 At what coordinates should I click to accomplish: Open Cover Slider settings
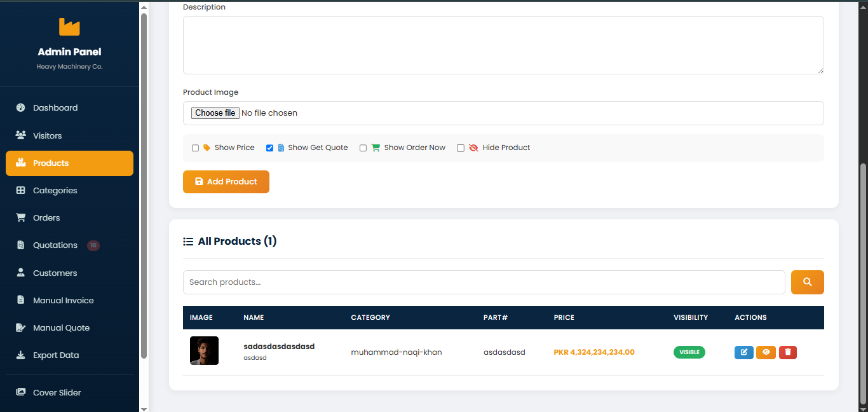(x=69, y=392)
